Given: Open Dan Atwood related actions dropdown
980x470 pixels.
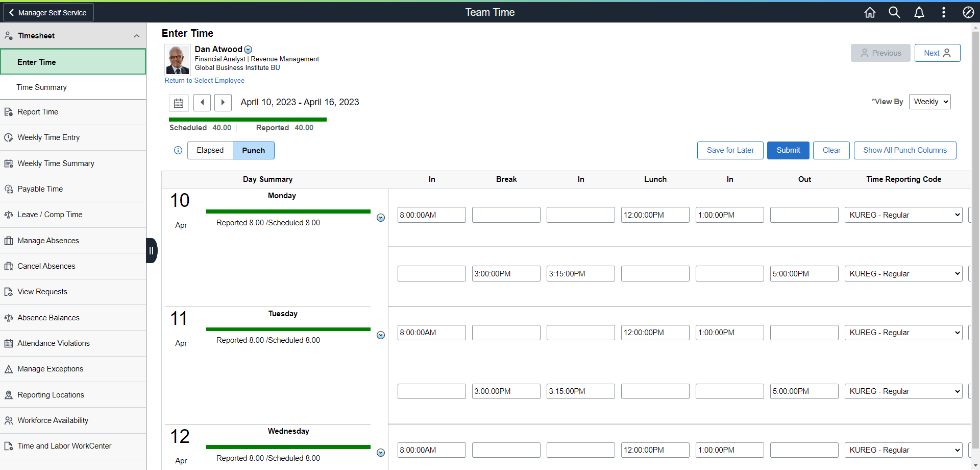Looking at the screenshot, I should pyautogui.click(x=248, y=50).
